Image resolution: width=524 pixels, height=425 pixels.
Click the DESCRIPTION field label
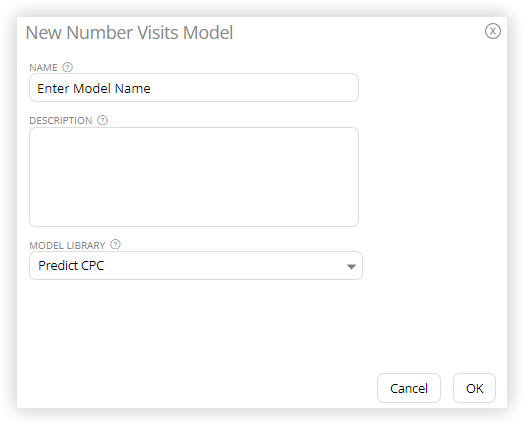pyautogui.click(x=61, y=120)
